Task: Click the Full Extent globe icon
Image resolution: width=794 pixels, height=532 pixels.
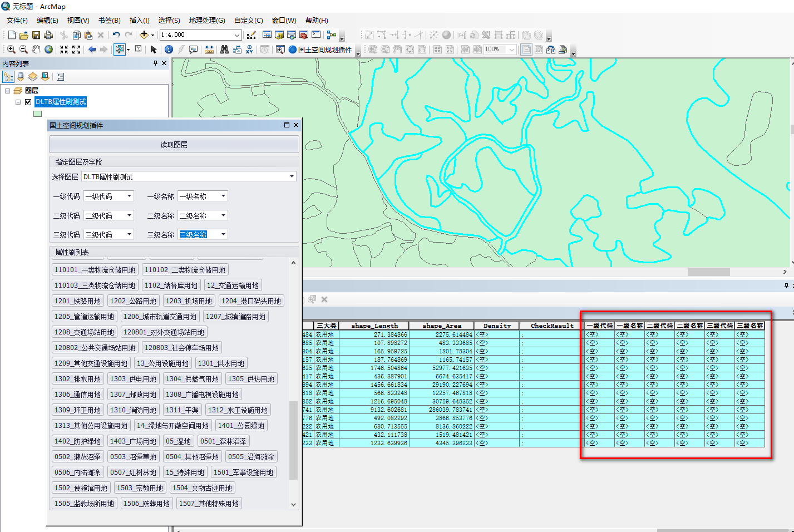Action: pos(49,50)
